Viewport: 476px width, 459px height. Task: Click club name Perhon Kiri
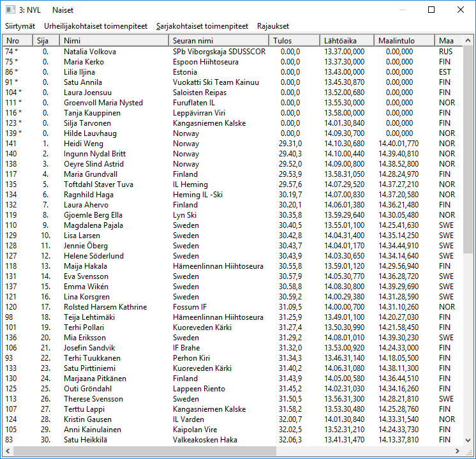click(x=191, y=358)
